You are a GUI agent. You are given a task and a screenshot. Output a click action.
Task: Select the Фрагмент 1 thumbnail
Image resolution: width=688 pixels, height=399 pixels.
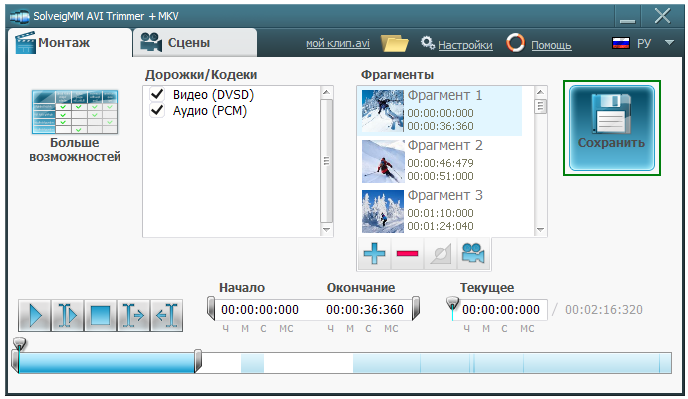(x=383, y=111)
